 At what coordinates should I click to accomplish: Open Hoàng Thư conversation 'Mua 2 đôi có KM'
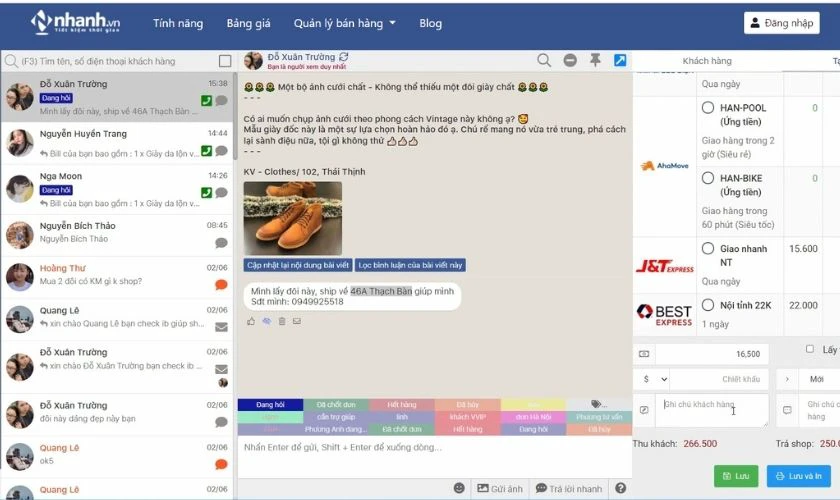pos(117,277)
